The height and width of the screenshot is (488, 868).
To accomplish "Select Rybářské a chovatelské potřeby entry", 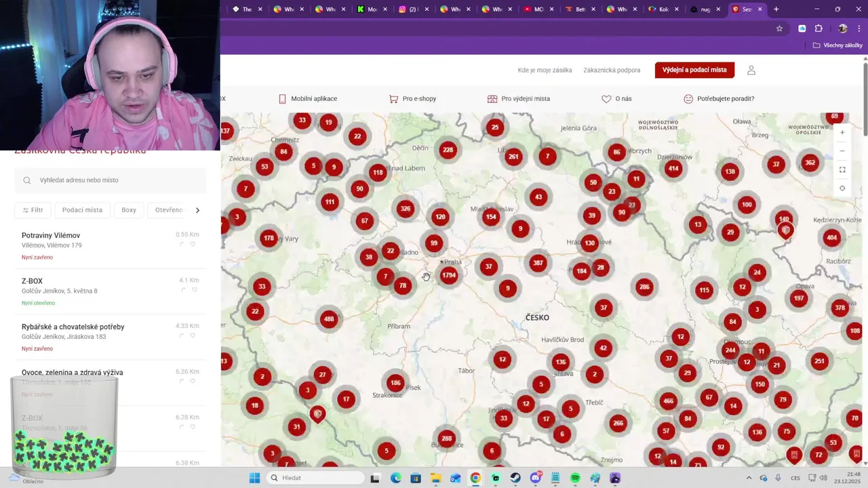I will tap(111, 337).
